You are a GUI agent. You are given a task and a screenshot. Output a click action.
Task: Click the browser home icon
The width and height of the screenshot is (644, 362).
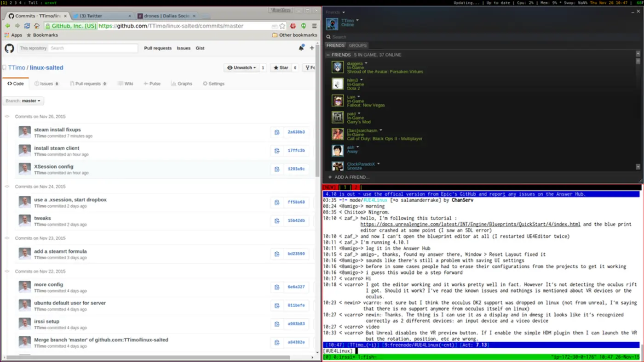tap(38, 26)
